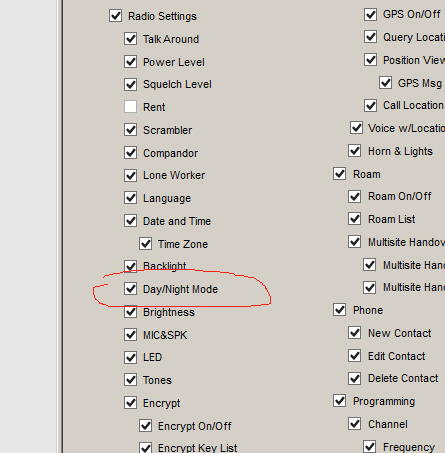445x453 pixels.
Task: Uncheck the Radio Settings checkbox
Action: [x=115, y=16]
